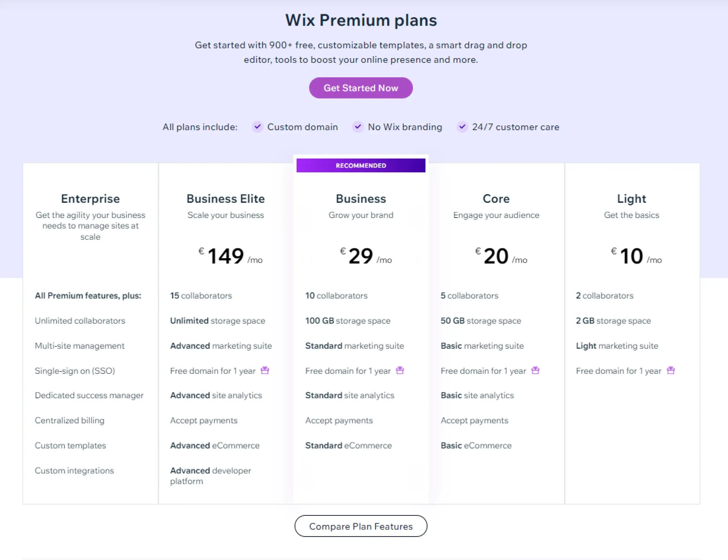Click the gift icon in the Light plan column
The image size is (728, 560).
(671, 370)
